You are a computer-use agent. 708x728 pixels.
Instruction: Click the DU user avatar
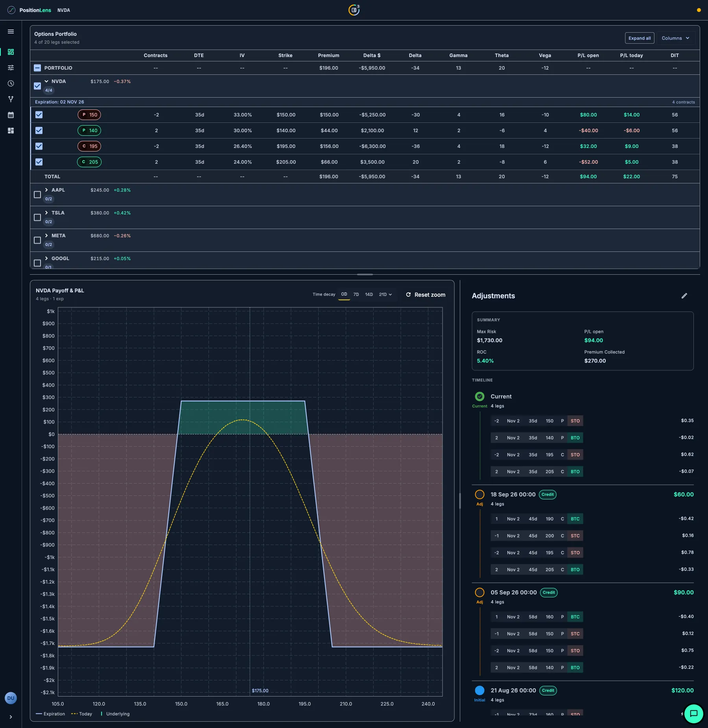click(x=11, y=698)
